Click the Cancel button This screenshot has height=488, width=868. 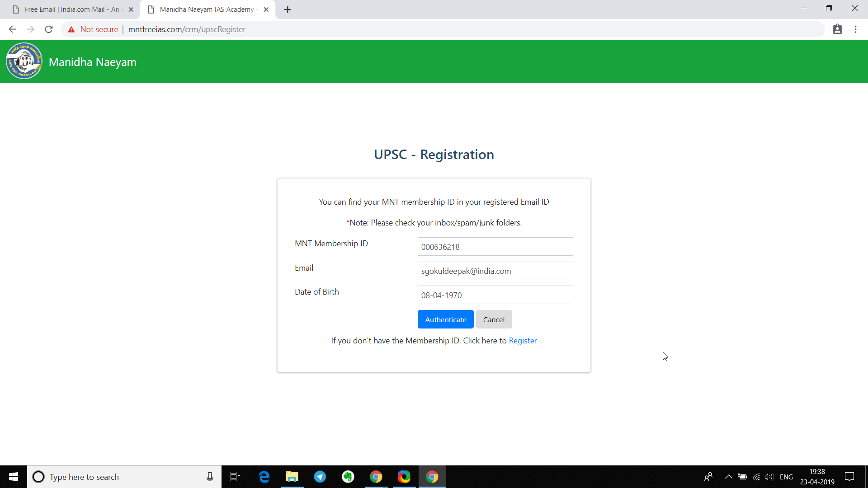[x=494, y=319]
